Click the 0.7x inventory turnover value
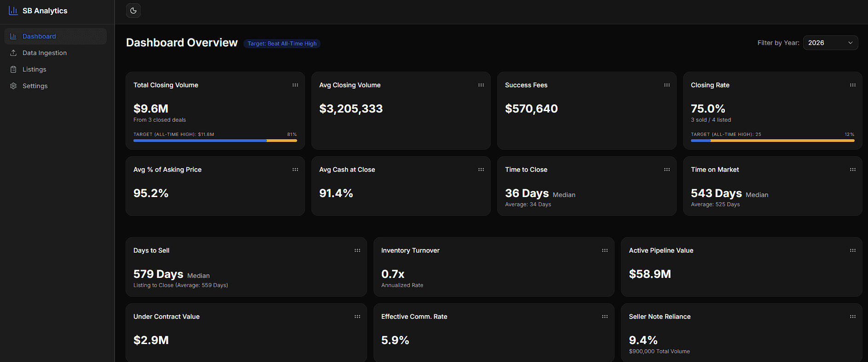 [x=393, y=274]
